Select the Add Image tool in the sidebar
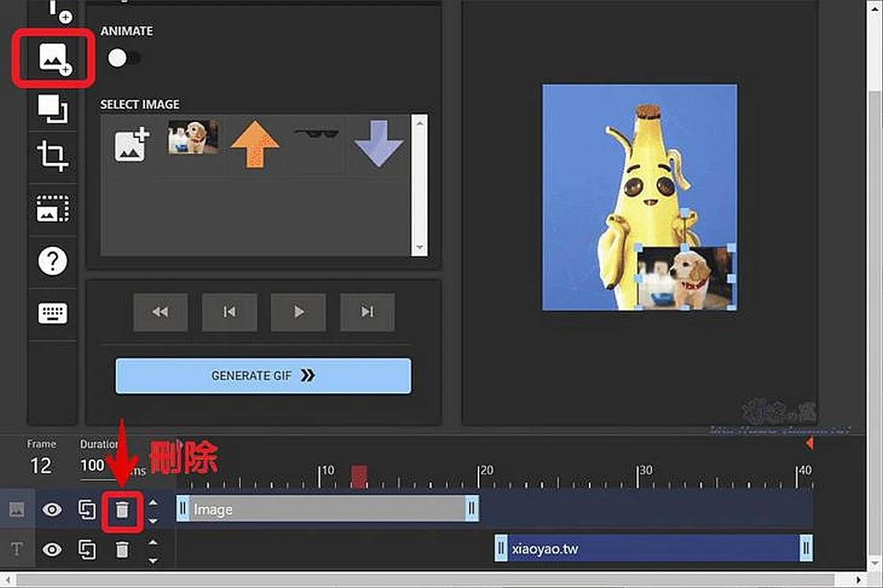This screenshot has height=588, width=883. click(x=52, y=58)
